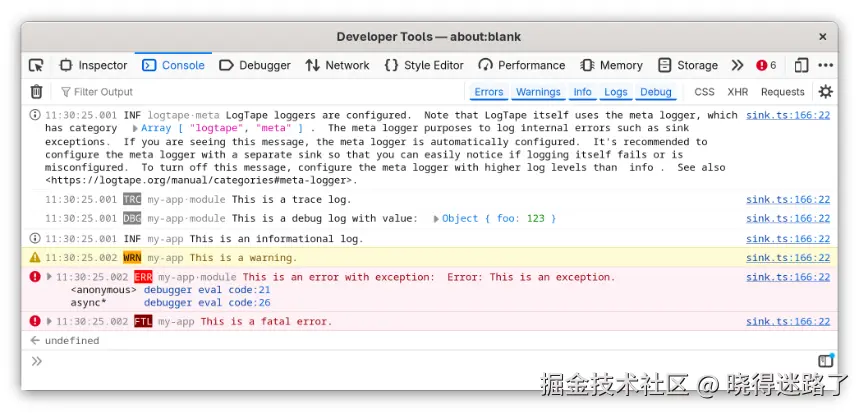The width and height of the screenshot is (865, 413).
Task: Toggle the Info filter
Action: (x=582, y=92)
